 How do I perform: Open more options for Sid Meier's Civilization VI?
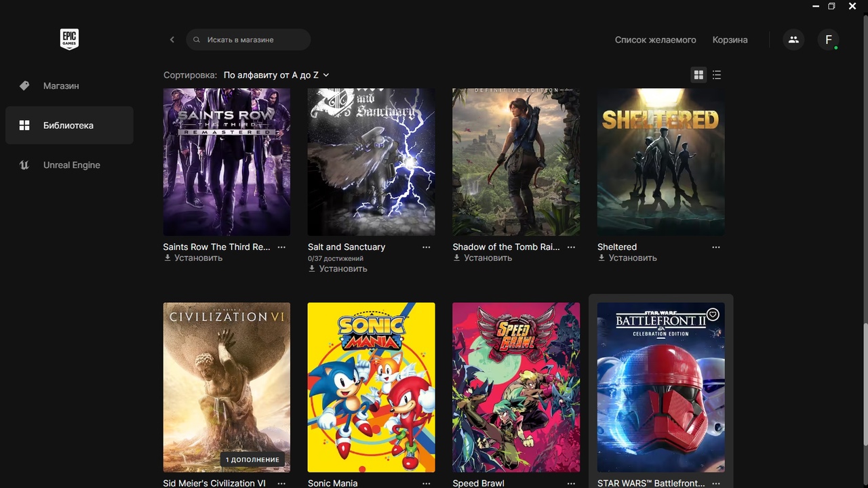click(281, 483)
